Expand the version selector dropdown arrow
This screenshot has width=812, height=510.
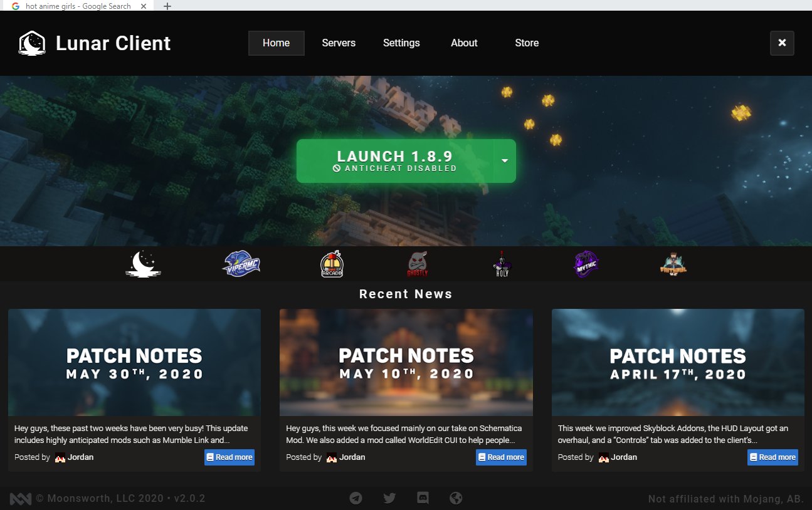tap(504, 160)
